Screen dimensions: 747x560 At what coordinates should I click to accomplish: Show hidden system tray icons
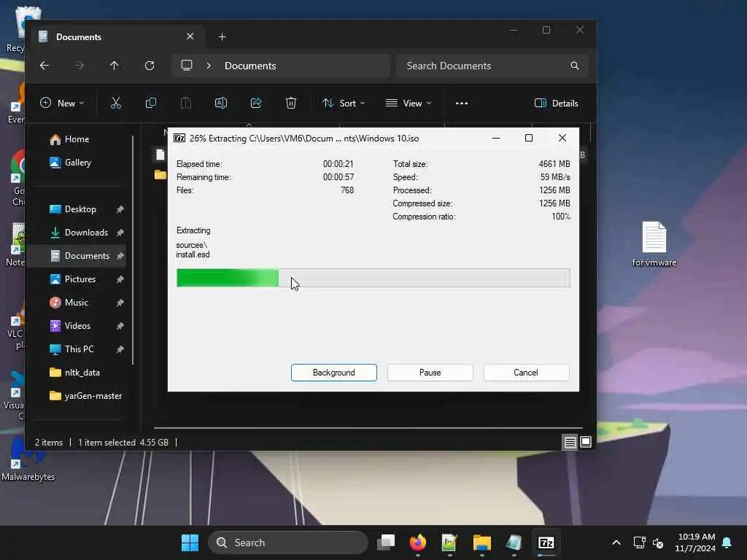point(616,542)
